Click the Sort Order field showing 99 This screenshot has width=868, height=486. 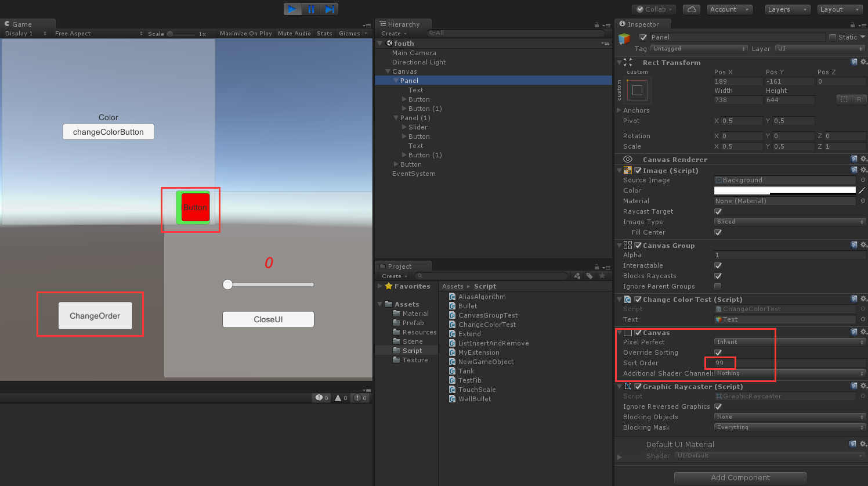[x=720, y=362]
